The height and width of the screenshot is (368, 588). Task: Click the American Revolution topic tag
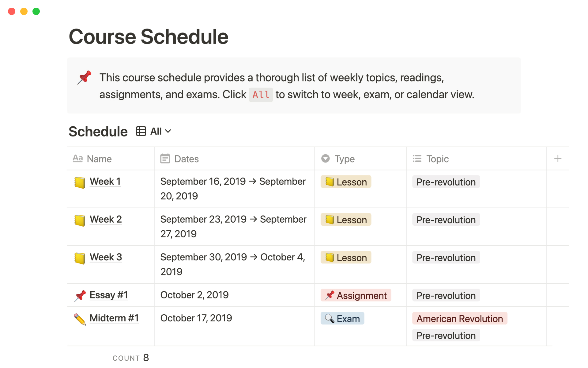[x=459, y=319]
